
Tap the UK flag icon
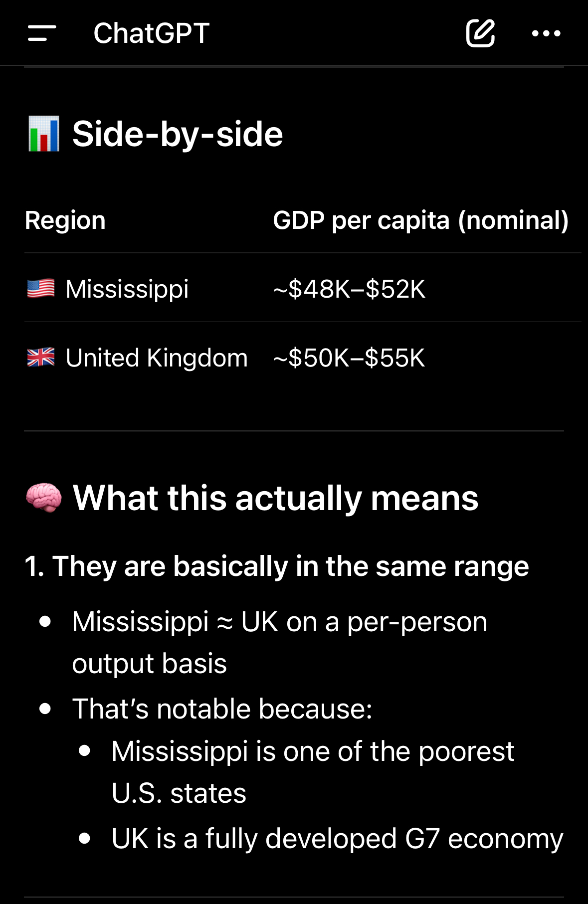(x=41, y=358)
